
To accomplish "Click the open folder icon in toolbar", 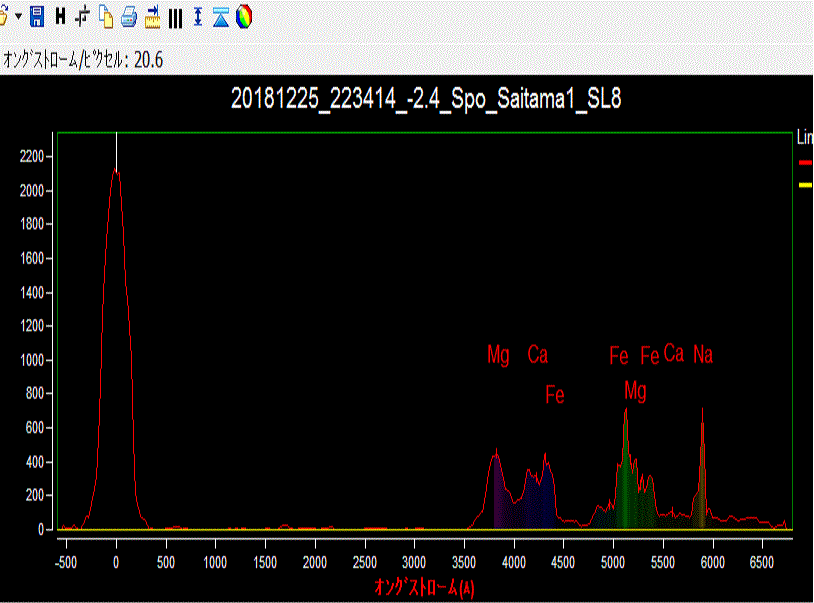I will [x=3, y=17].
